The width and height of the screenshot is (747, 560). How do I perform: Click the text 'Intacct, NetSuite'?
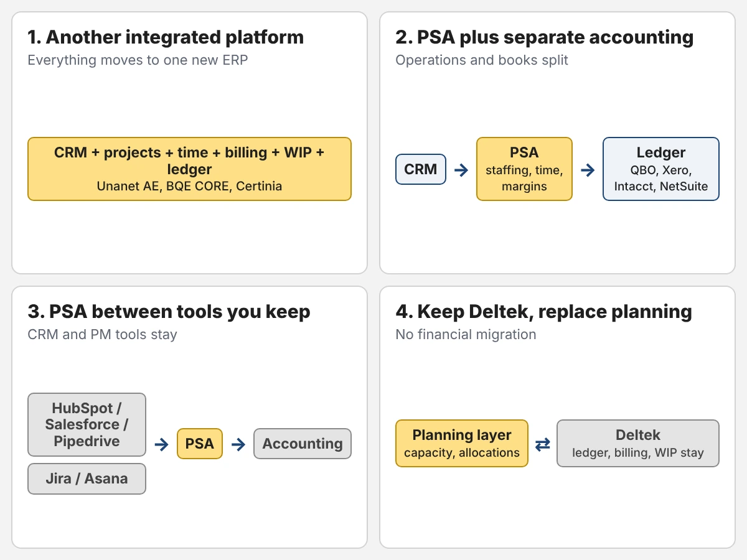tap(661, 186)
